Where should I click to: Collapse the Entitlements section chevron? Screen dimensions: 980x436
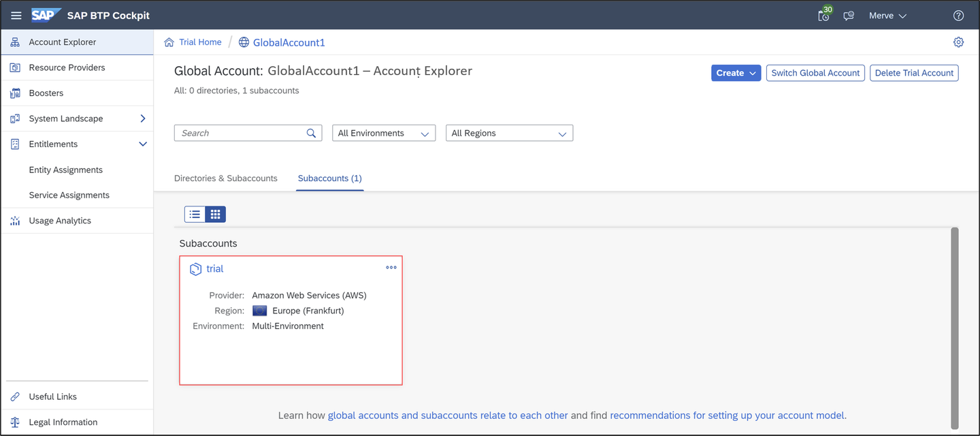pos(142,144)
